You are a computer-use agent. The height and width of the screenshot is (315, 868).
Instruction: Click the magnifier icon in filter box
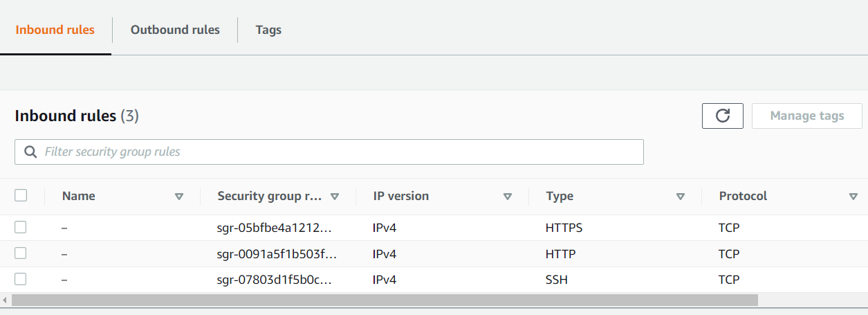point(30,152)
